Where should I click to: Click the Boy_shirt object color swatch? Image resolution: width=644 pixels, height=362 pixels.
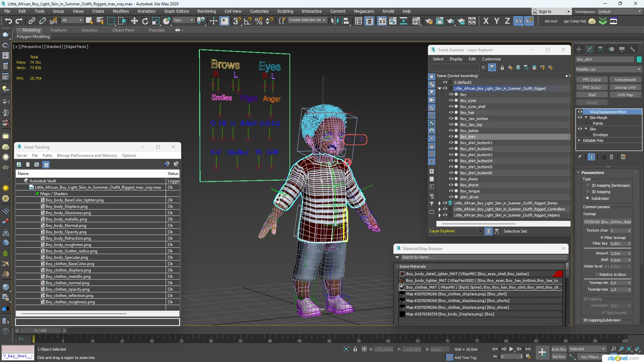click(x=639, y=59)
